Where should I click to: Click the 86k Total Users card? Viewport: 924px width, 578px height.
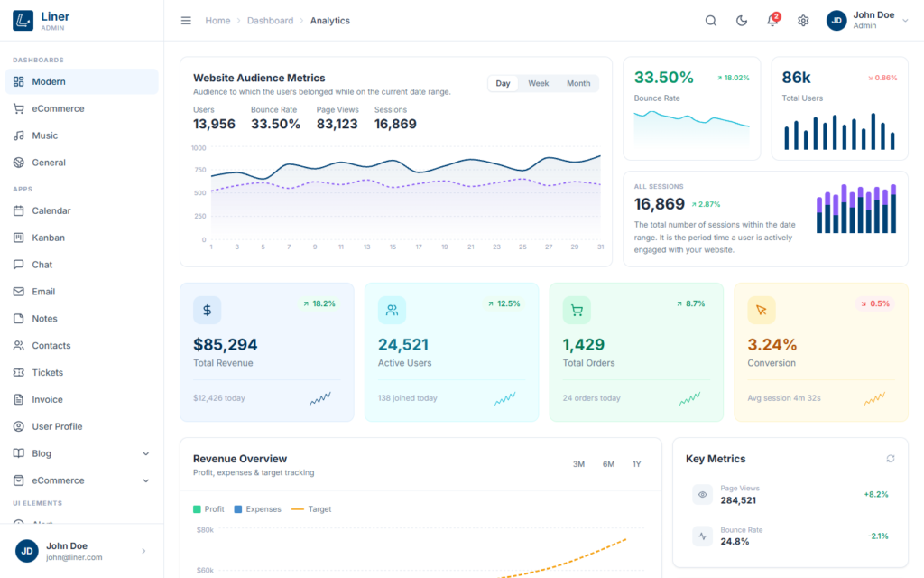(840, 108)
